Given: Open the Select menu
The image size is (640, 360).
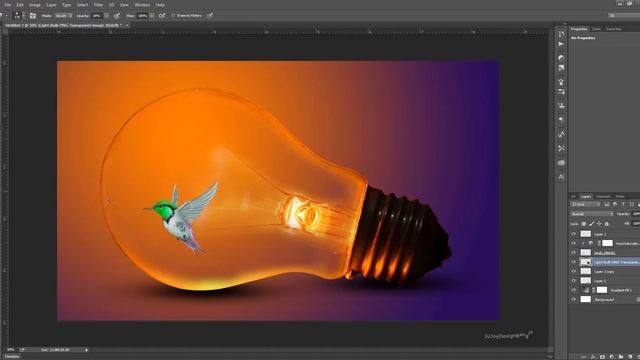Looking at the screenshot, I should tap(82, 5).
